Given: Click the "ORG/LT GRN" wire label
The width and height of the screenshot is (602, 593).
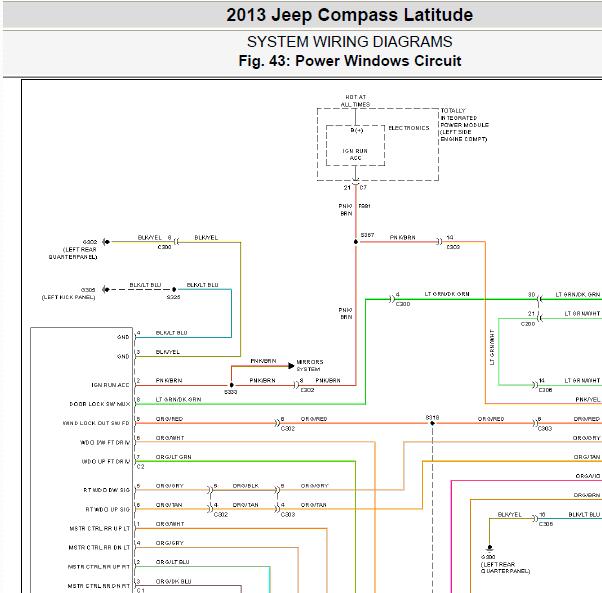Looking at the screenshot, I should (173, 457).
